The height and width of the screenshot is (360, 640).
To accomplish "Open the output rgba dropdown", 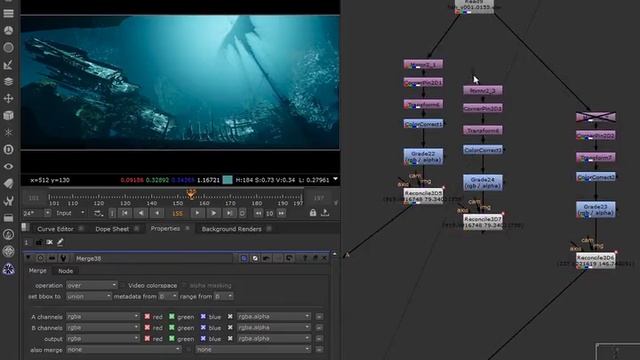I will (x=103, y=338).
